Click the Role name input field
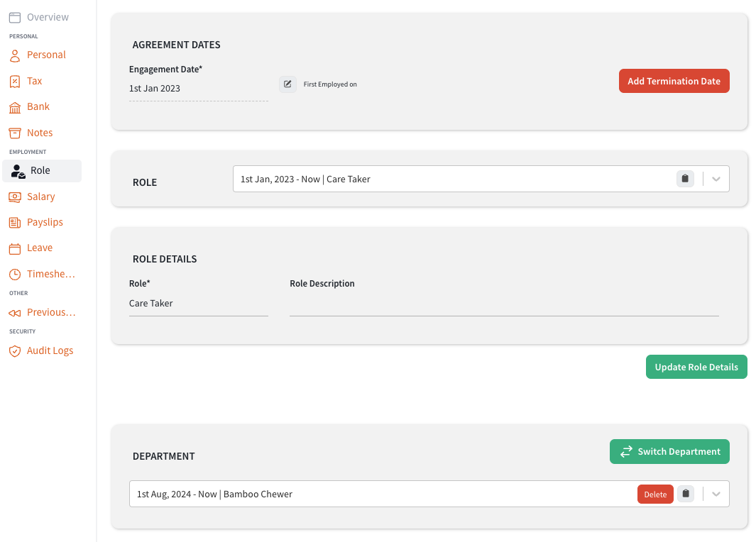Screen dimensions: 756x542 coord(199,304)
